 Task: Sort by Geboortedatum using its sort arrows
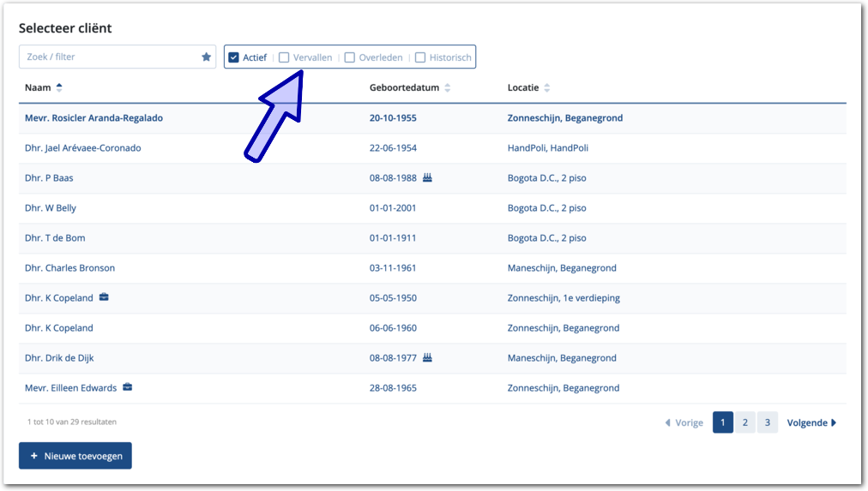coord(448,88)
